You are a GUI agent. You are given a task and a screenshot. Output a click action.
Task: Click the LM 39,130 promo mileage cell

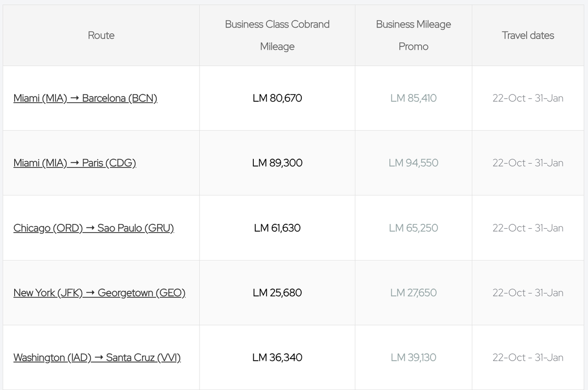coord(414,358)
